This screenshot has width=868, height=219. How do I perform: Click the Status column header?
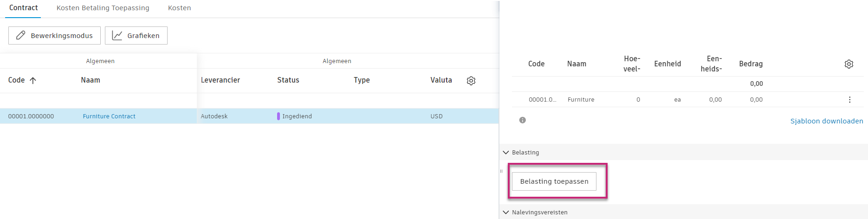tap(288, 80)
